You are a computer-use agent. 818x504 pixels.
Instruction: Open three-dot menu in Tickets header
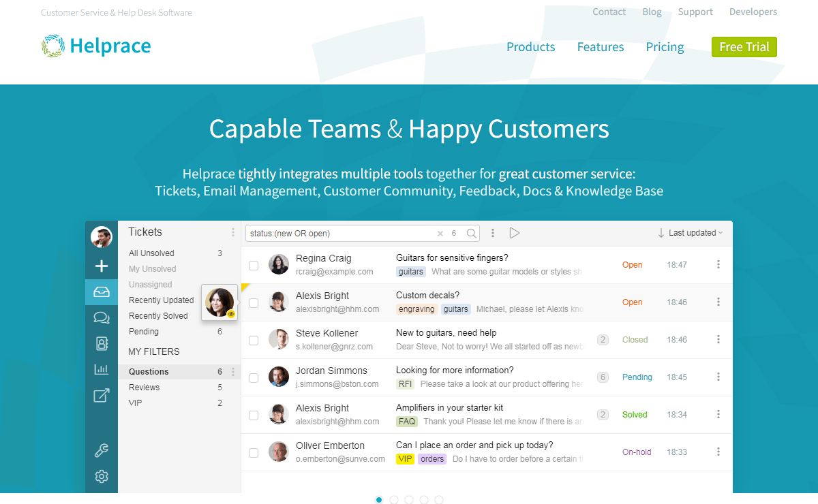[233, 232]
